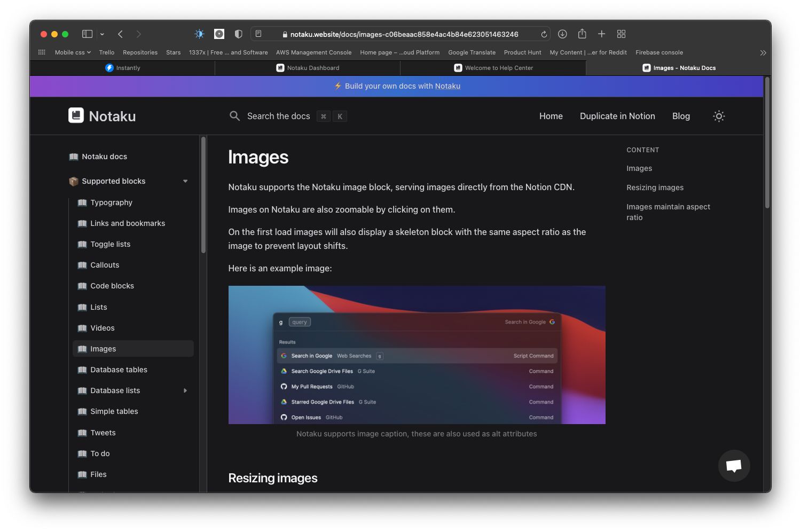Open the Simple tables page

(x=114, y=411)
